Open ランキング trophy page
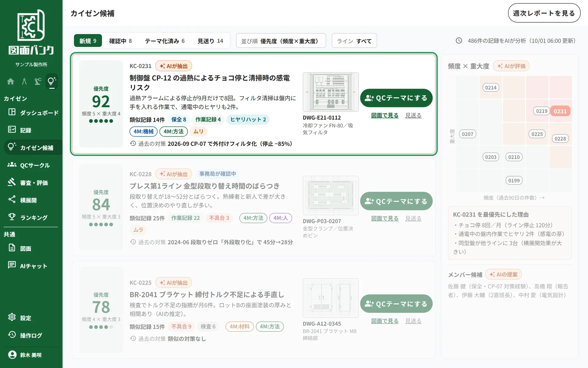Image resolution: width=588 pixels, height=368 pixels. [x=33, y=217]
